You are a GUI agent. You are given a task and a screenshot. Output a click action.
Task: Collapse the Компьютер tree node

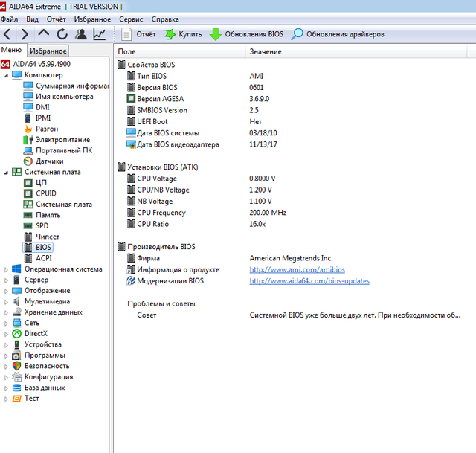tap(6, 75)
